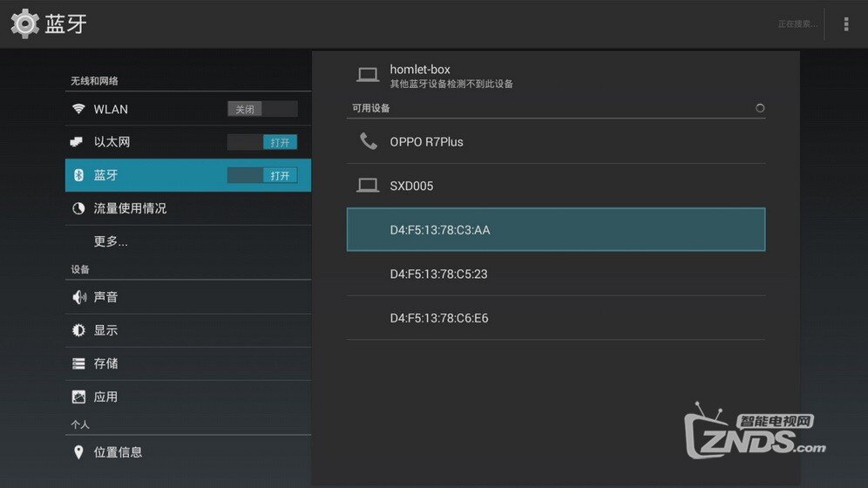Click the Ethernet (以太网) icon
Image resolution: width=868 pixels, height=488 pixels.
(x=78, y=142)
